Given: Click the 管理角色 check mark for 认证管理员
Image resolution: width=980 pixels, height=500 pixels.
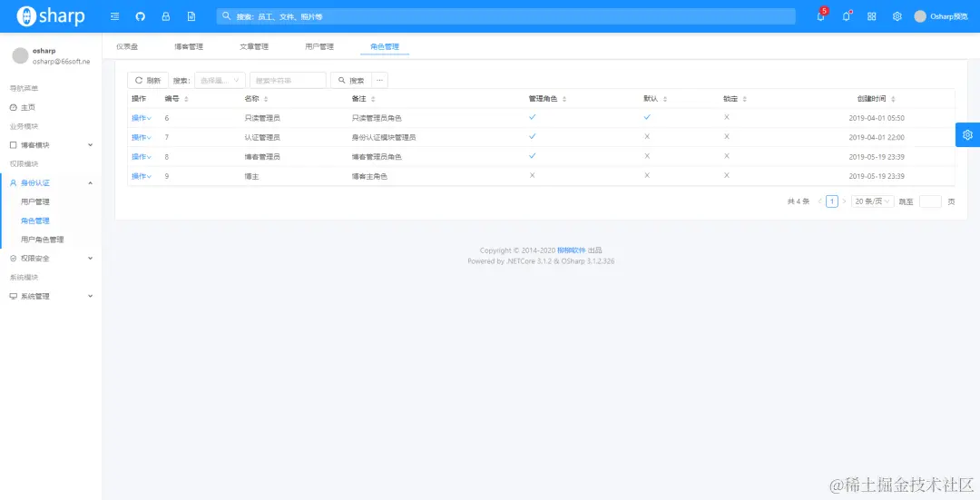Looking at the screenshot, I should pos(533,136).
